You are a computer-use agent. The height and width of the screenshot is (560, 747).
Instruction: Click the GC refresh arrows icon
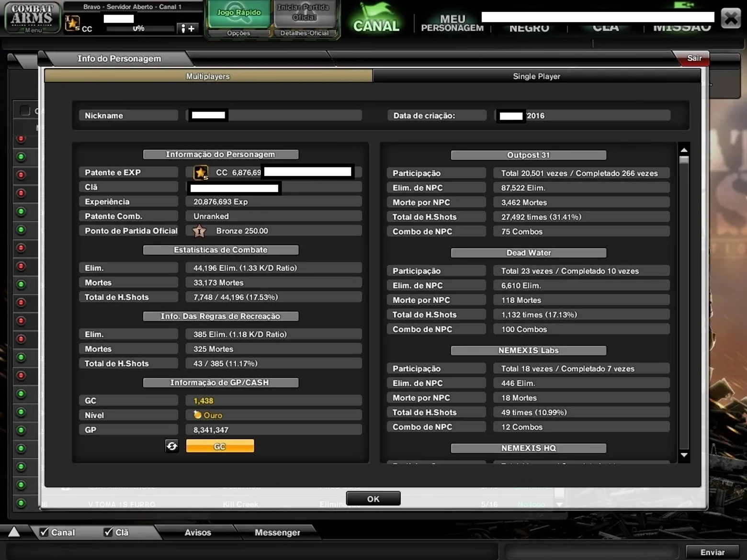(x=172, y=446)
